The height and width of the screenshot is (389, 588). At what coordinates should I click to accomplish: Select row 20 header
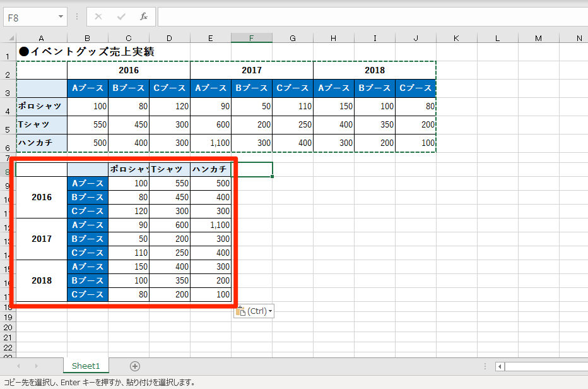(x=8, y=327)
